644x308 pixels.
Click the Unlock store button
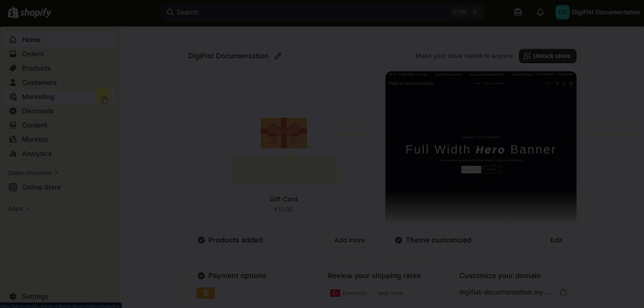(547, 56)
